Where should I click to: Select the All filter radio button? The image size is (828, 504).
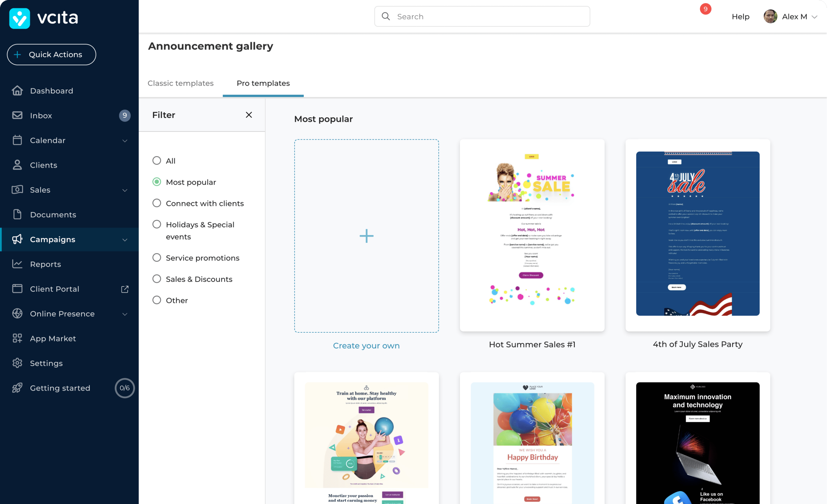[x=157, y=160]
